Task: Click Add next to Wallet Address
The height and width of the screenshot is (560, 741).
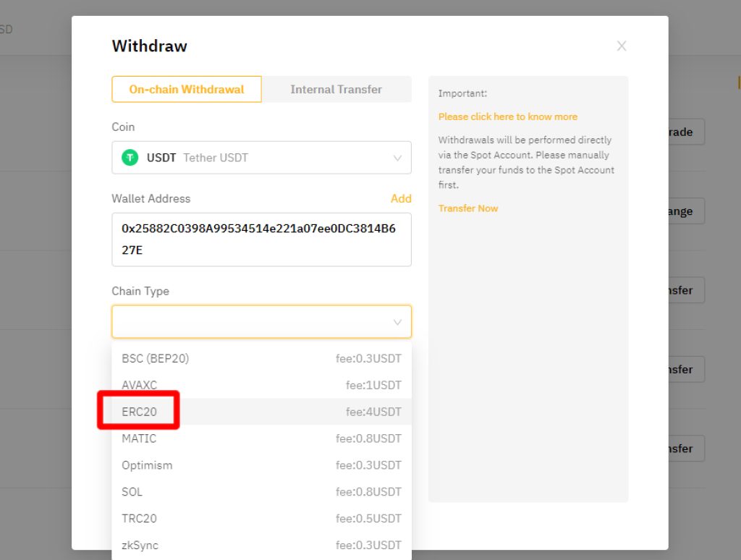Action: coord(401,198)
